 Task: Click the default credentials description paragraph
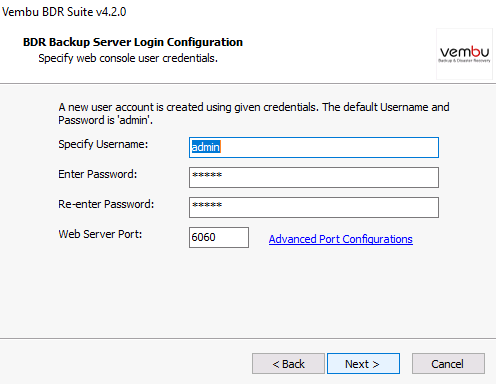254,114
